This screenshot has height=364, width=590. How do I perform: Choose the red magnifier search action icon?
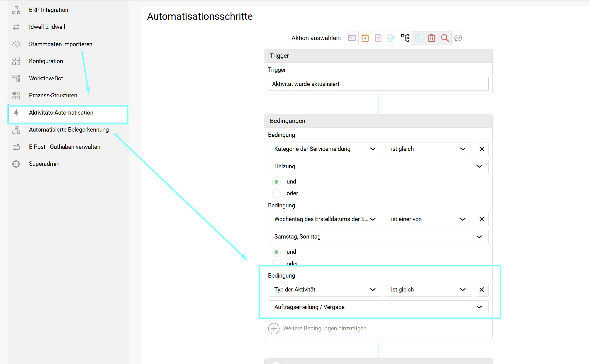click(x=445, y=38)
